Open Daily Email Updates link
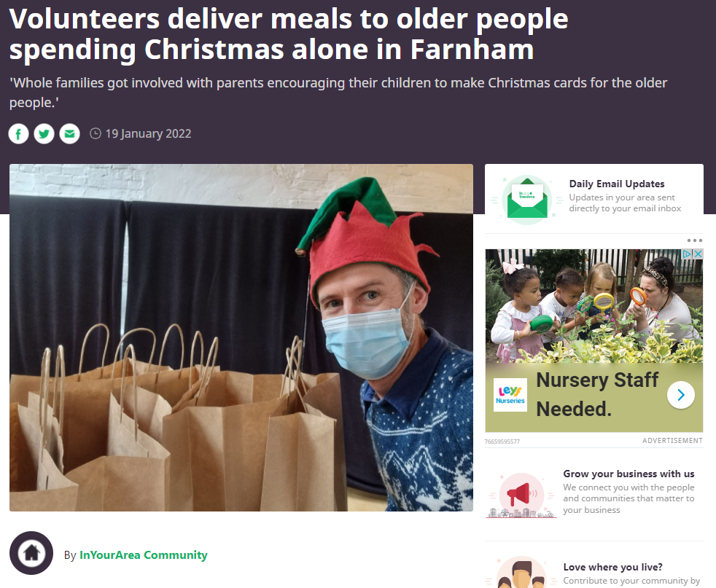The width and height of the screenshot is (716, 588). click(x=616, y=184)
